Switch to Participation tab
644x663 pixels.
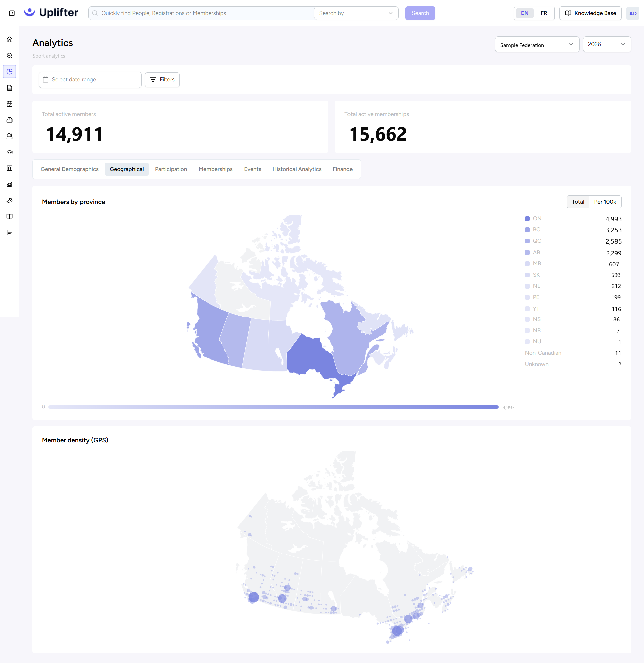(171, 169)
